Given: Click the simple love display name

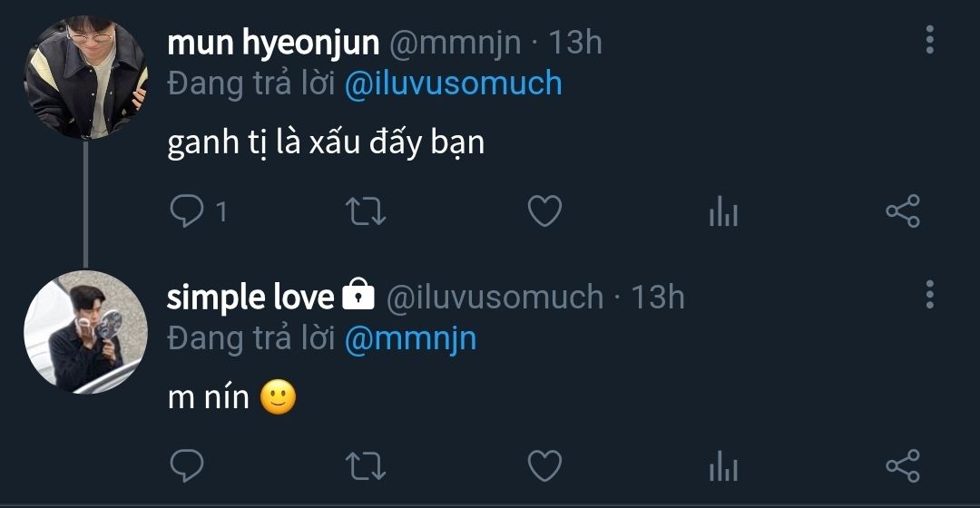Looking at the screenshot, I should click(250, 297).
